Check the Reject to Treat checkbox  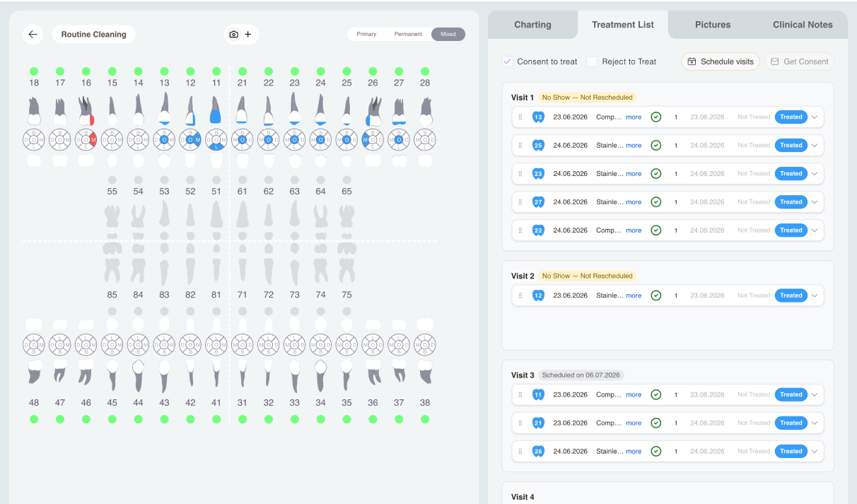[592, 61]
